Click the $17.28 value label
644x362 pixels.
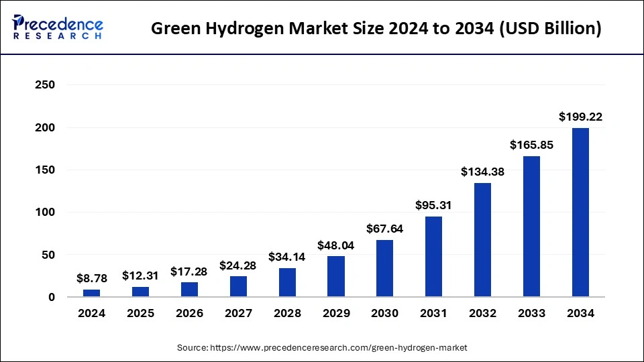[189, 271]
